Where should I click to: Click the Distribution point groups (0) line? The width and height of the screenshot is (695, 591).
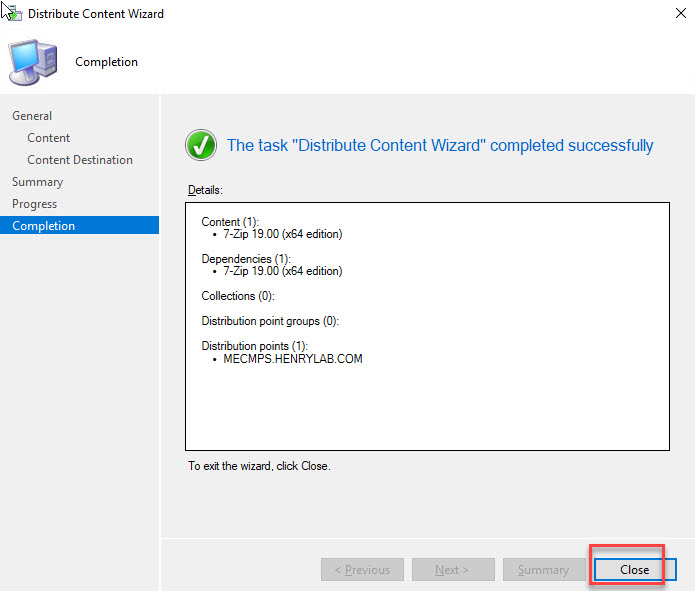coord(270,321)
